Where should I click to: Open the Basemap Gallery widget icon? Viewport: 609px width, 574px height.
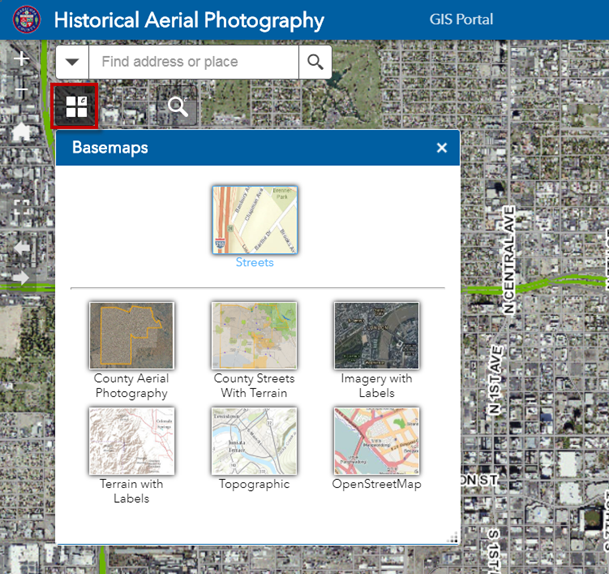coord(75,106)
